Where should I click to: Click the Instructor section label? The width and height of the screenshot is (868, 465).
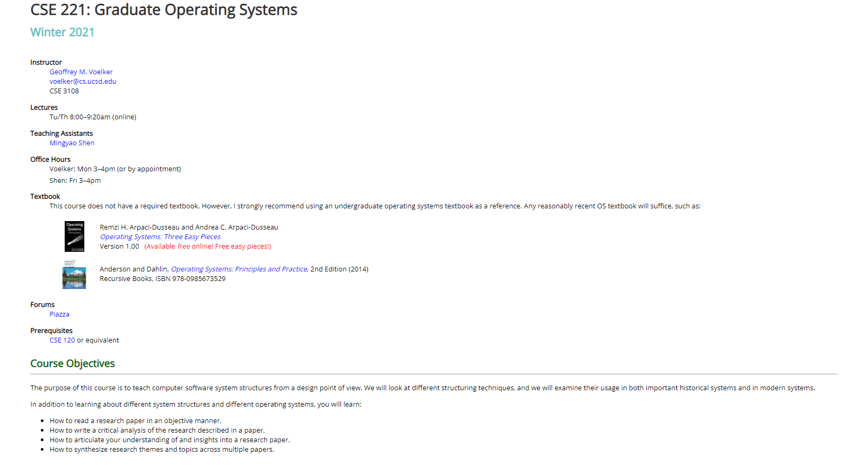tap(46, 62)
